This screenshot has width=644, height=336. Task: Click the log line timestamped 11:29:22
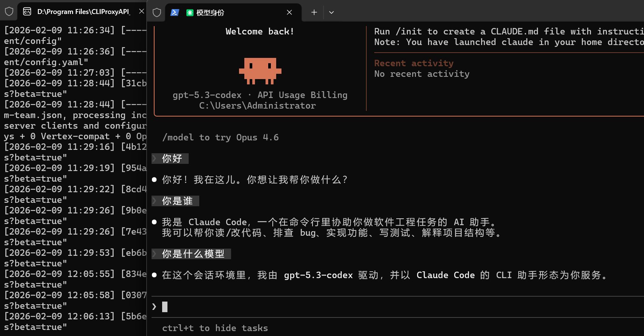click(75, 189)
